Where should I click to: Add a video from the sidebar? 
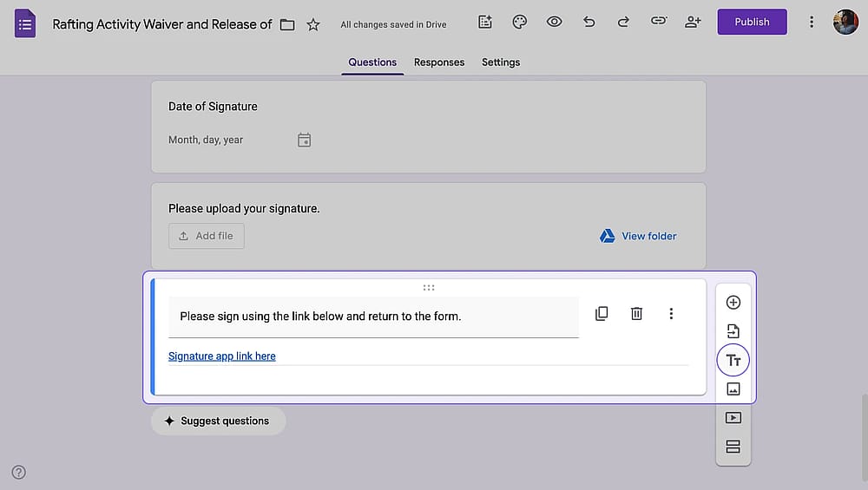coord(733,417)
